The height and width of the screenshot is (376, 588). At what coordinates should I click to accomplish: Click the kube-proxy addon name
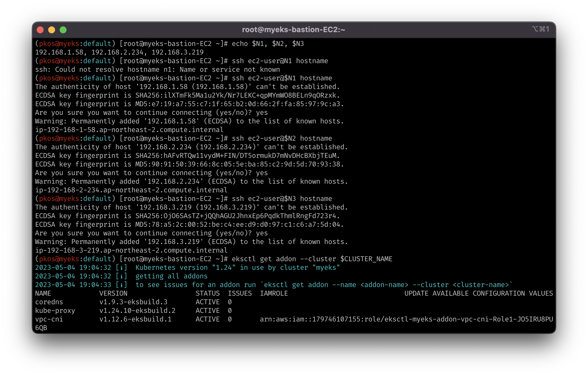coord(55,311)
